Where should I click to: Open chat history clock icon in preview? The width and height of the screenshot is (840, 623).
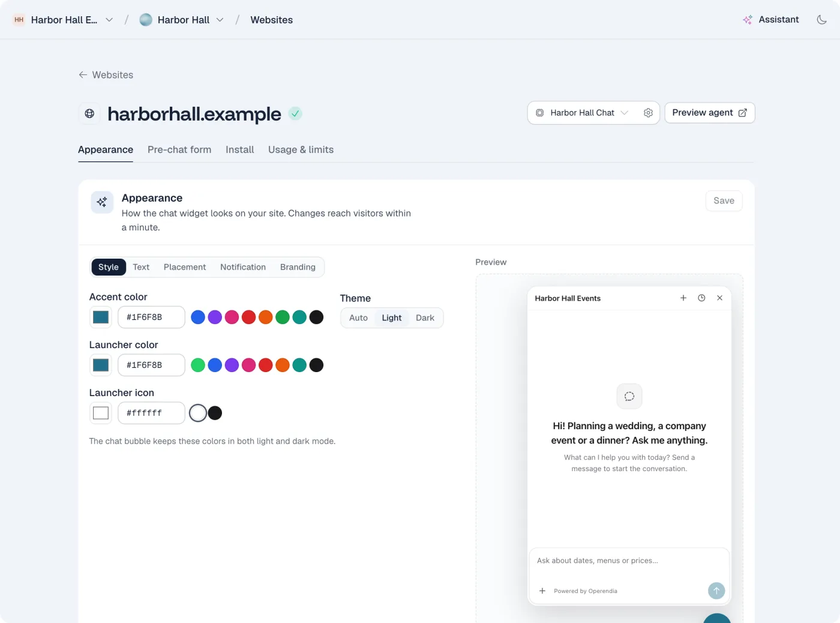pyautogui.click(x=701, y=298)
